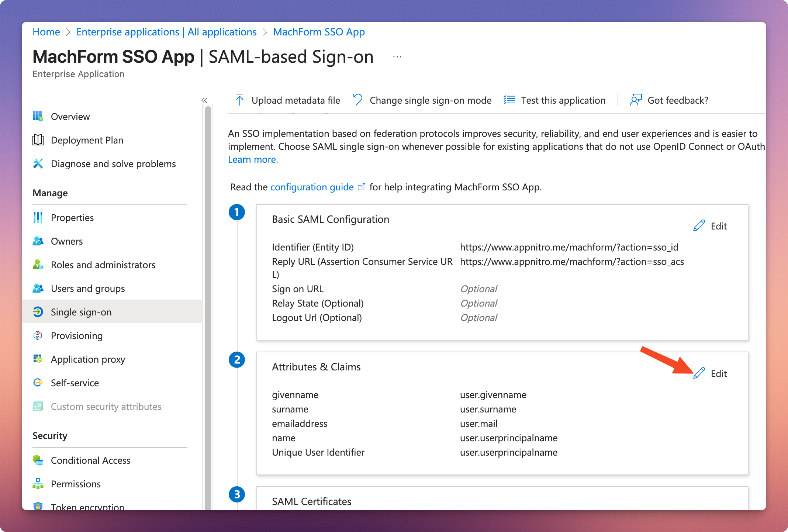Open Application proxy in sidebar
788x532 pixels.
click(88, 359)
